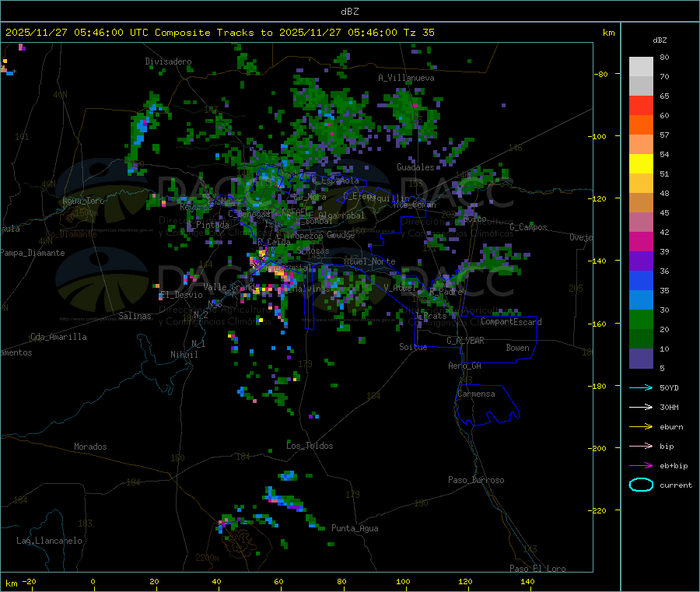This screenshot has height=592, width=700.
Task: Click the Carmensa place label
Action: coord(476,394)
